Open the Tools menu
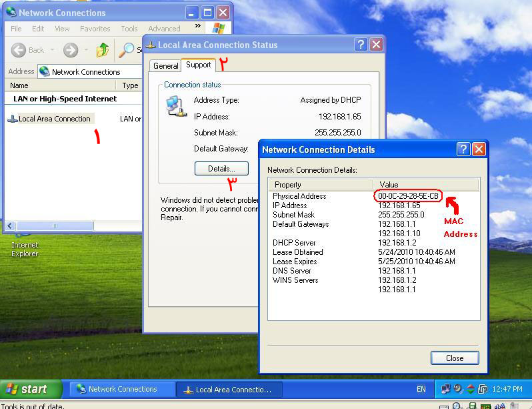The height and width of the screenshot is (409, 532). pyautogui.click(x=129, y=29)
